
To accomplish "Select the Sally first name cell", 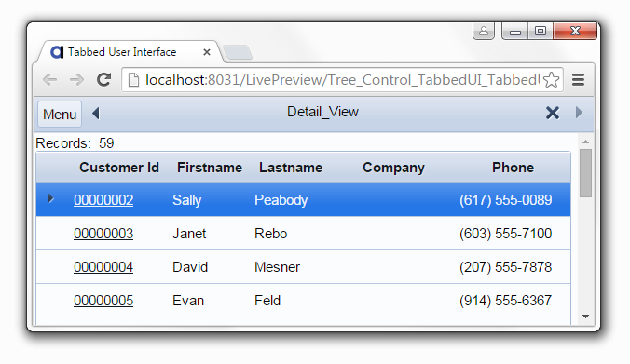I will point(186,200).
